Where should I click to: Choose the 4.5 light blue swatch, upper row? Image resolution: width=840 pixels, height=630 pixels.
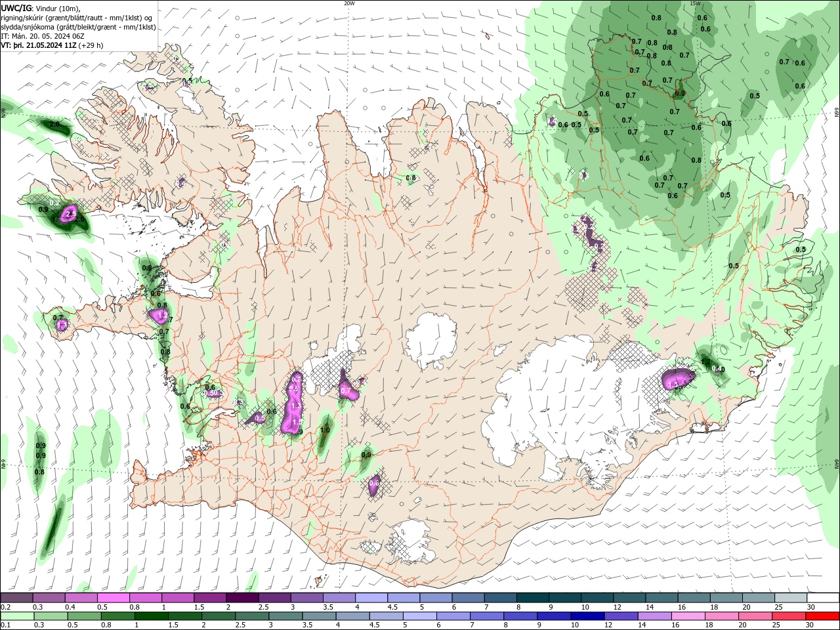tap(404, 597)
